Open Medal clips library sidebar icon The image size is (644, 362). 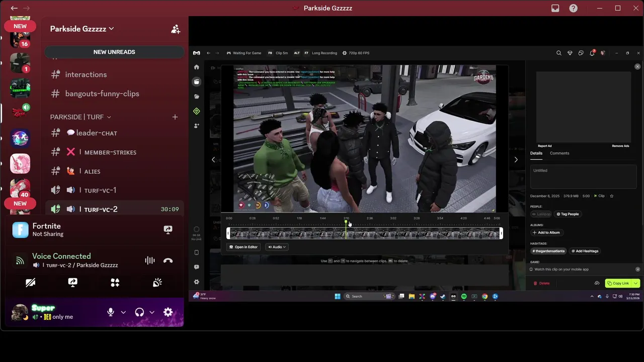(x=196, y=81)
